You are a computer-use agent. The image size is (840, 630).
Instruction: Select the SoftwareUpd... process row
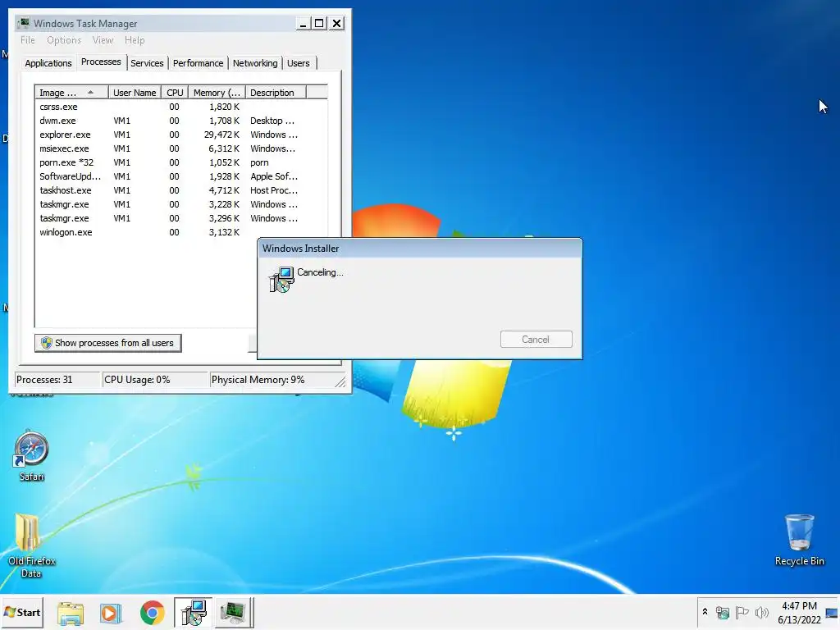(x=181, y=176)
